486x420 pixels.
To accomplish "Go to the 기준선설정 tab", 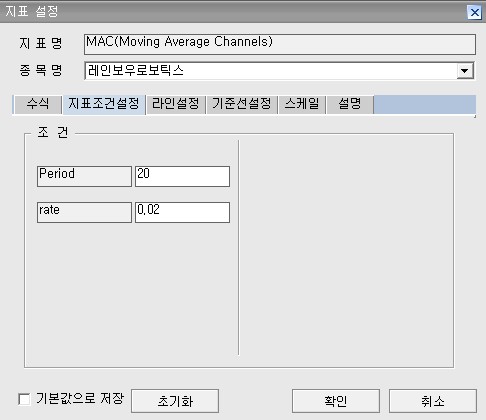I will (x=242, y=104).
